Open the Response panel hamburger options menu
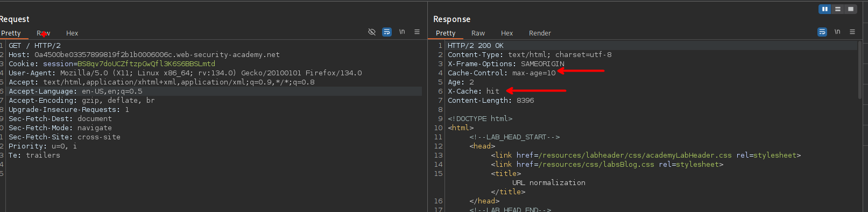868x212 pixels. point(852,32)
